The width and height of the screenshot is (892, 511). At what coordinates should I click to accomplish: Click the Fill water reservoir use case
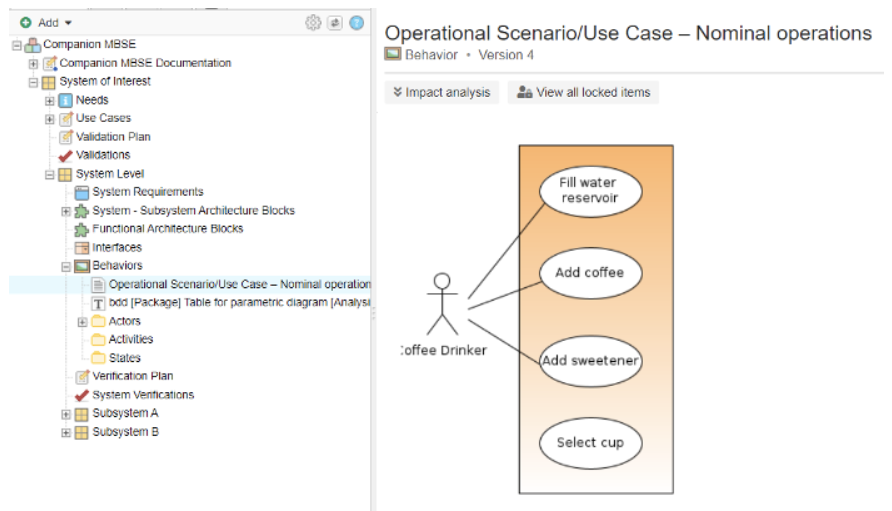589,190
